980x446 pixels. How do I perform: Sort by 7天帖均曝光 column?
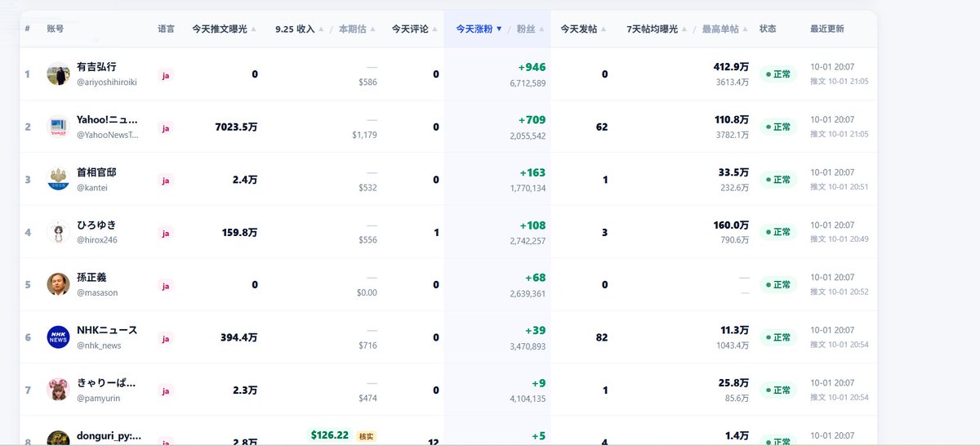(x=657, y=29)
